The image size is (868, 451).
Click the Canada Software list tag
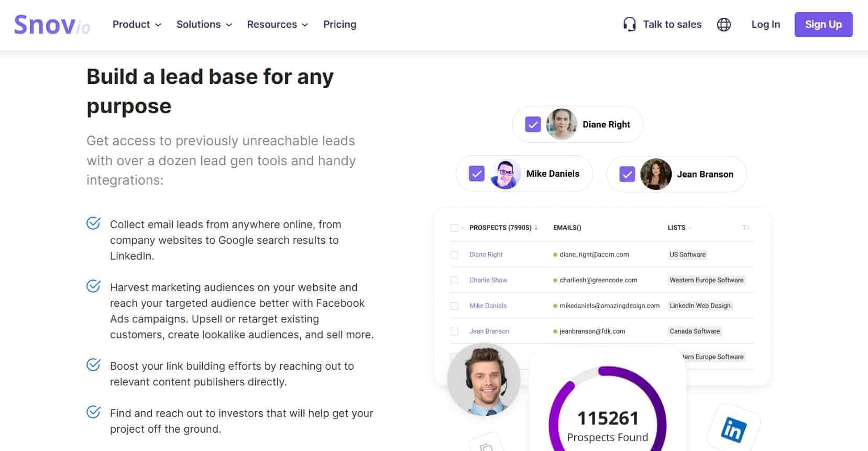[695, 332]
